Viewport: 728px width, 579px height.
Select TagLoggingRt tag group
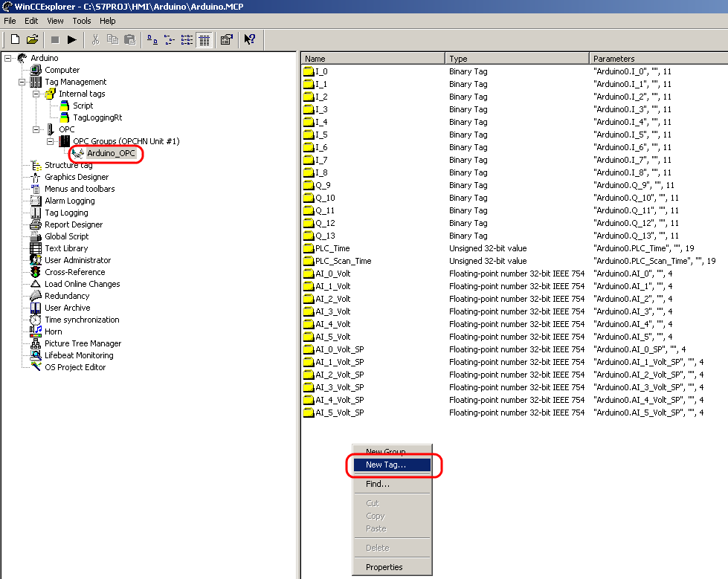click(97, 118)
